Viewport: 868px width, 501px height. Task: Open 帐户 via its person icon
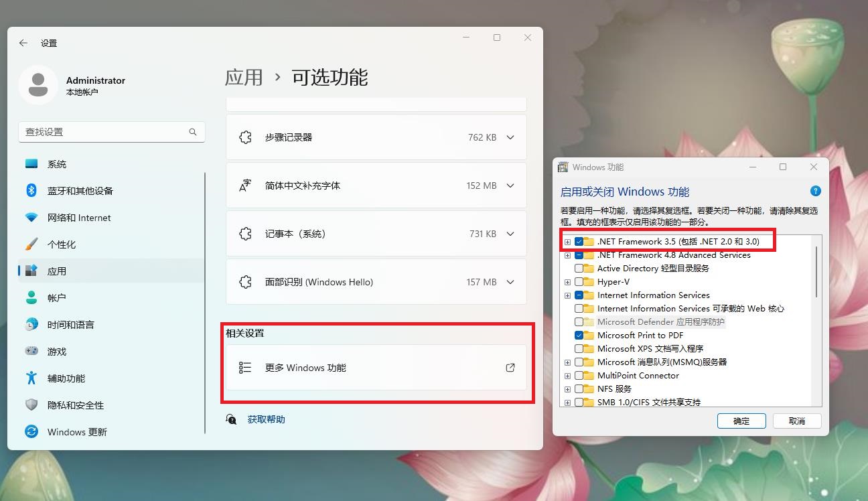point(31,298)
